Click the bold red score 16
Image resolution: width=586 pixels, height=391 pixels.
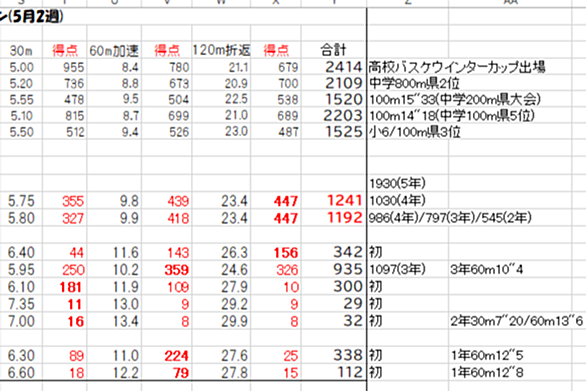pos(76,321)
